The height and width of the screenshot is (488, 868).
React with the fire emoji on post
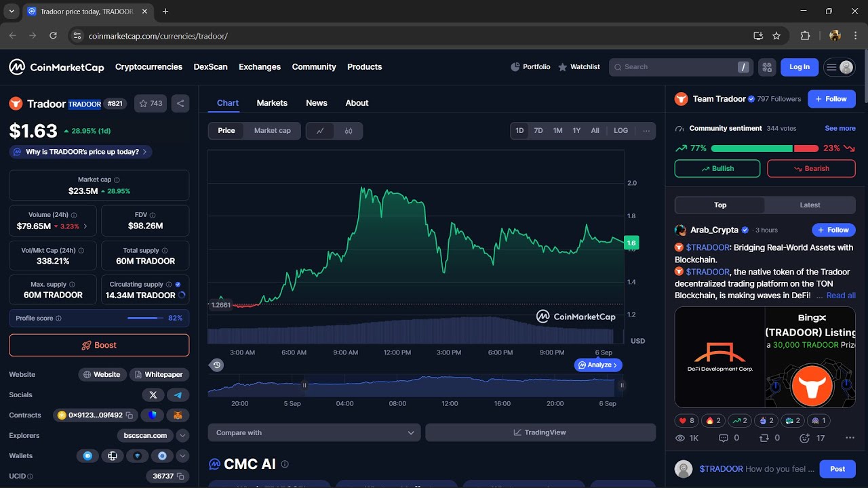pos(713,420)
